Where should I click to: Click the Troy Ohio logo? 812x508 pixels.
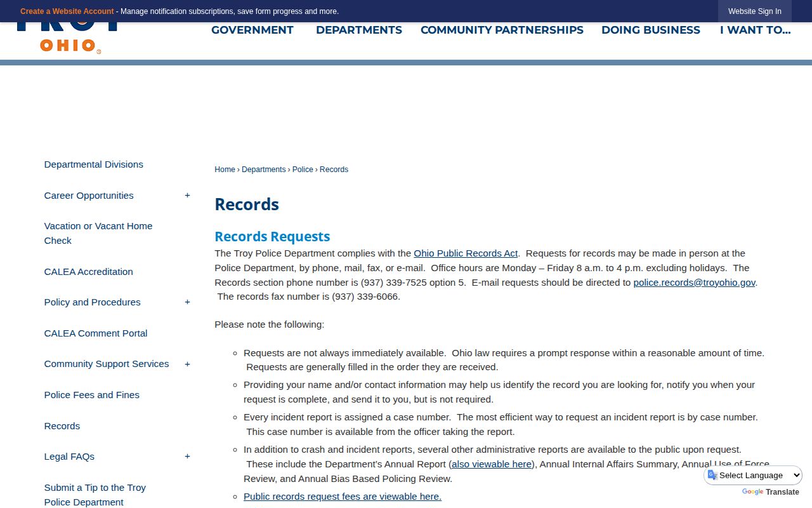click(x=69, y=38)
